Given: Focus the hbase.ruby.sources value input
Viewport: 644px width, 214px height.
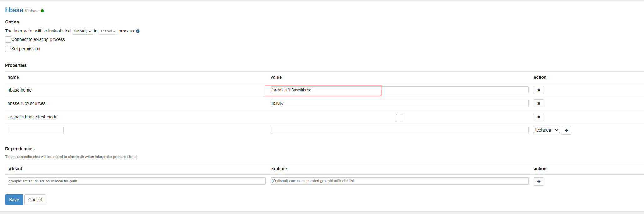Looking at the screenshot, I should click(x=399, y=103).
